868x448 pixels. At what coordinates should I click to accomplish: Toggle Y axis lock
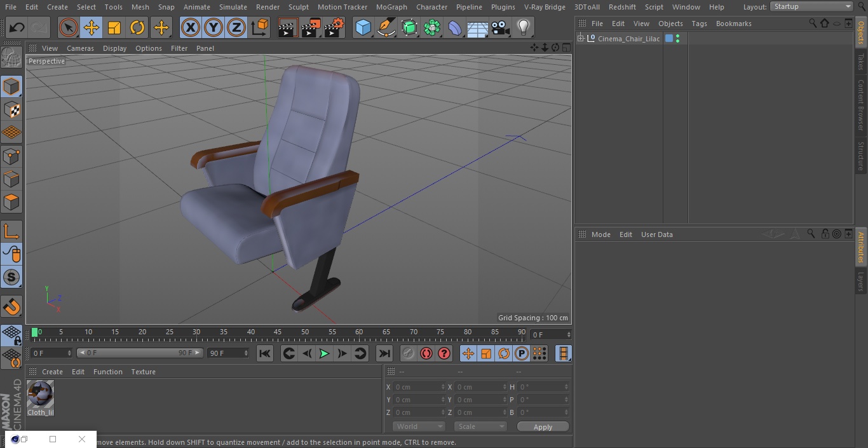pos(214,27)
